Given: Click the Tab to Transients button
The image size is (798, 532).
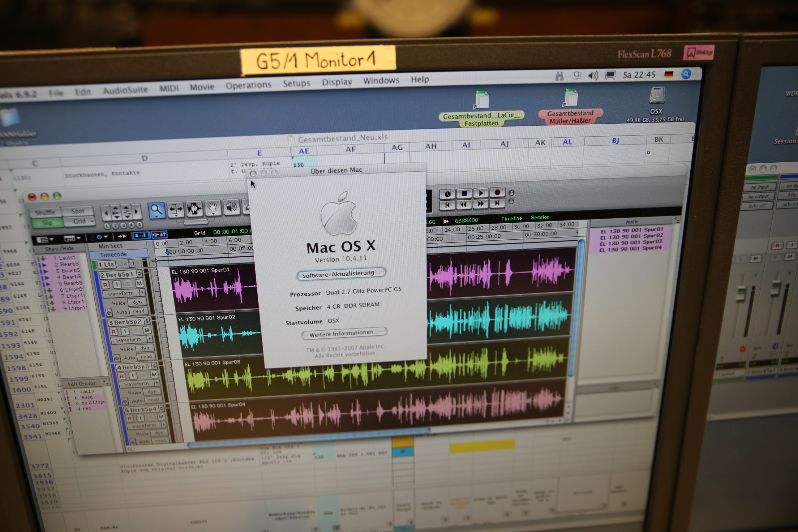Looking at the screenshot, I should (122, 236).
